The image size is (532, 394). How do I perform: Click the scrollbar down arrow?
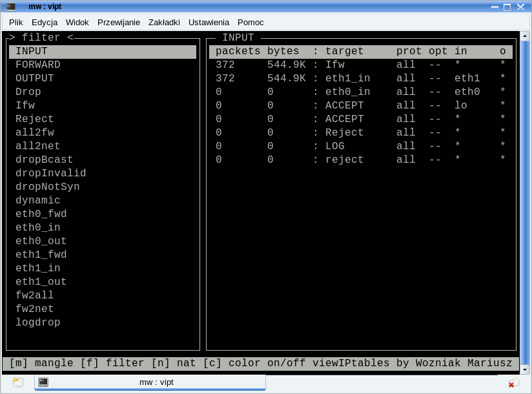[x=525, y=369]
